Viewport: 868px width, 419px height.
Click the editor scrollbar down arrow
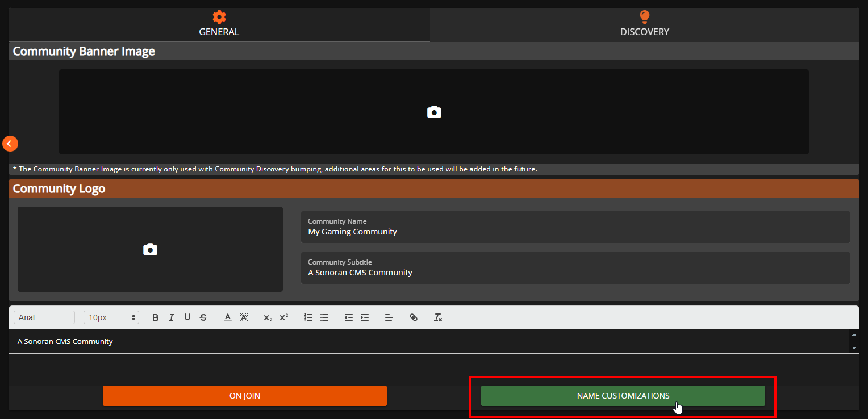pos(854,347)
